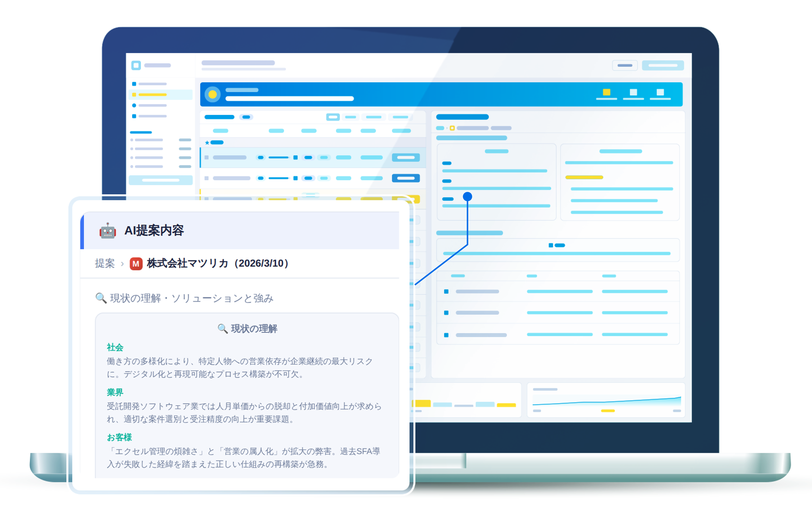Click the square app logo in laptop sidebar

tap(136, 65)
